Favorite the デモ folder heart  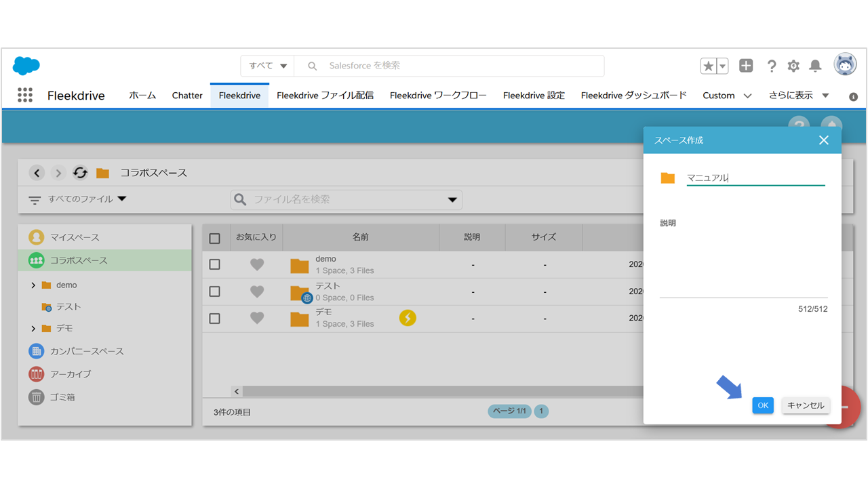[257, 319]
